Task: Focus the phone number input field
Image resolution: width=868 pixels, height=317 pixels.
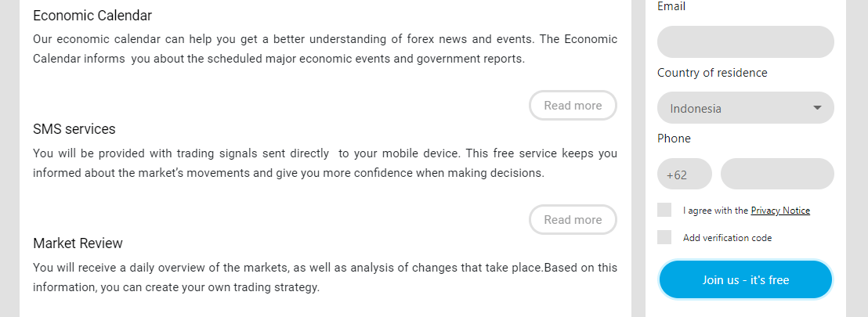Action: click(777, 175)
